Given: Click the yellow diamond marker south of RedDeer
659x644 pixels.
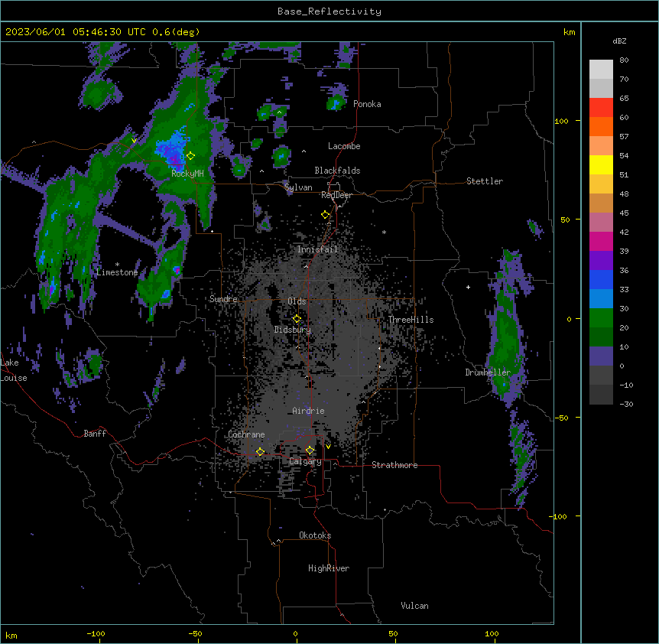Looking at the screenshot, I should 325,215.
